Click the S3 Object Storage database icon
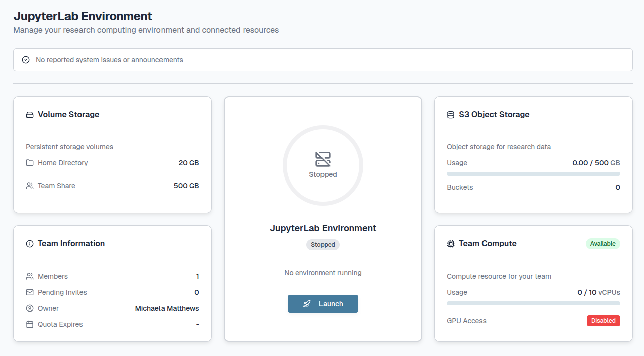Screen dimensions: 644x356 (x=451, y=115)
